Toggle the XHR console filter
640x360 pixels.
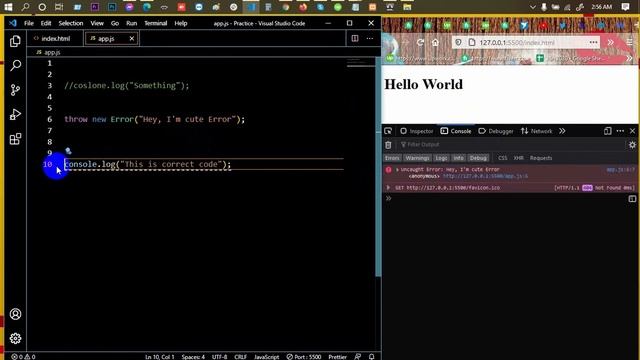(x=518, y=158)
